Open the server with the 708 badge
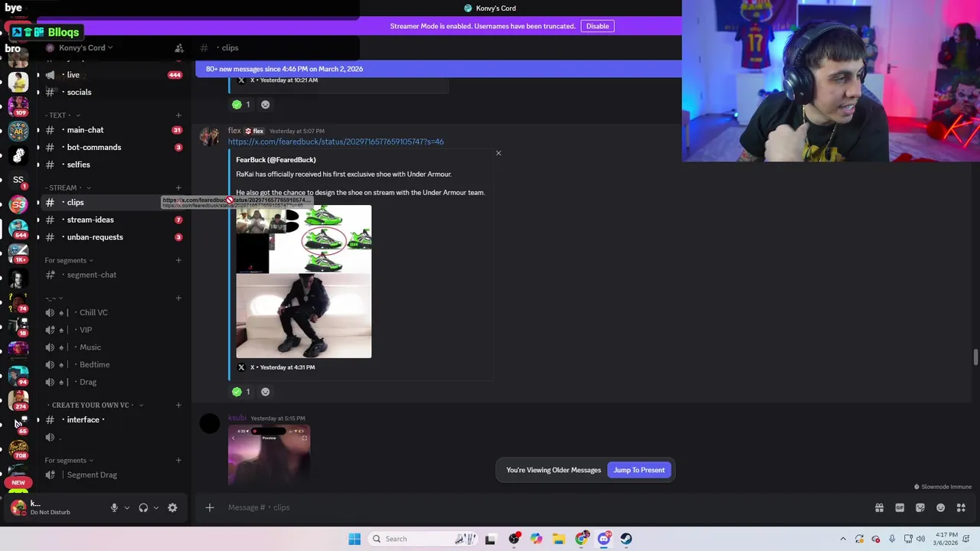980x551 pixels. point(18,448)
